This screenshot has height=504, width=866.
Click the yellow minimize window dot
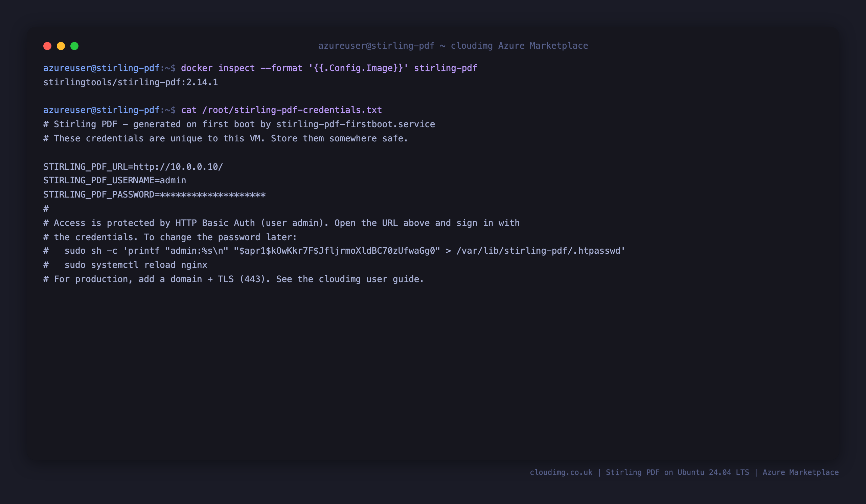point(61,46)
